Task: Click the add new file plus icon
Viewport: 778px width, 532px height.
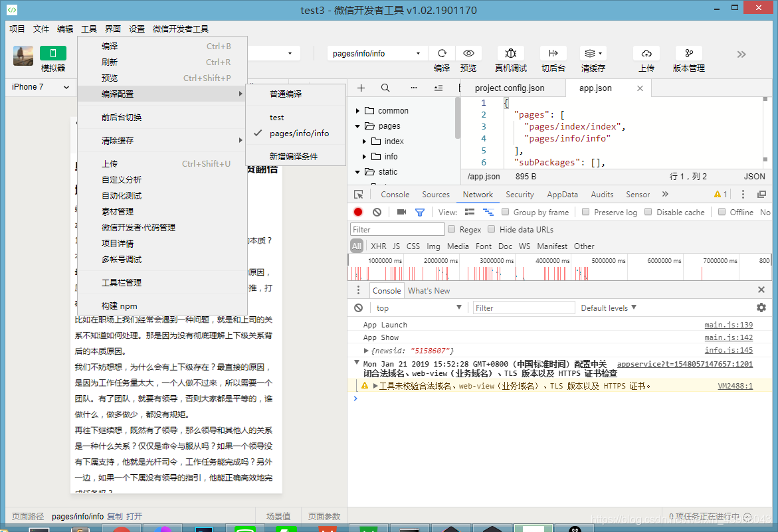Action: (361, 88)
